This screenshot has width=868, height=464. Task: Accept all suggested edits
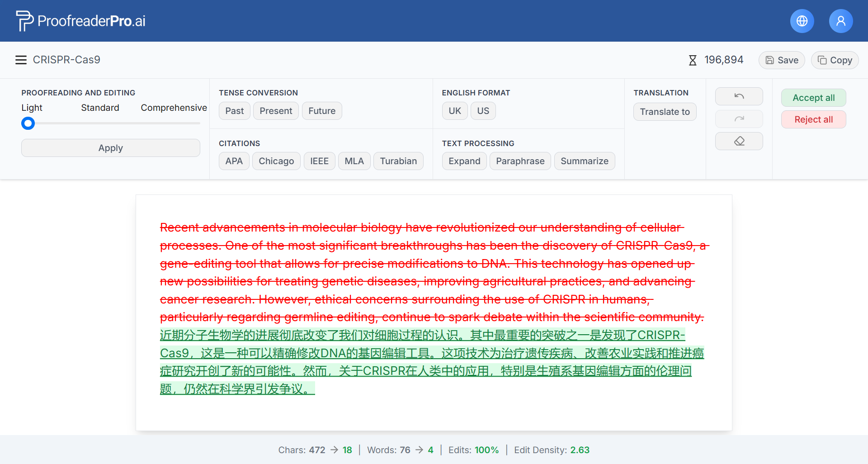pos(813,98)
